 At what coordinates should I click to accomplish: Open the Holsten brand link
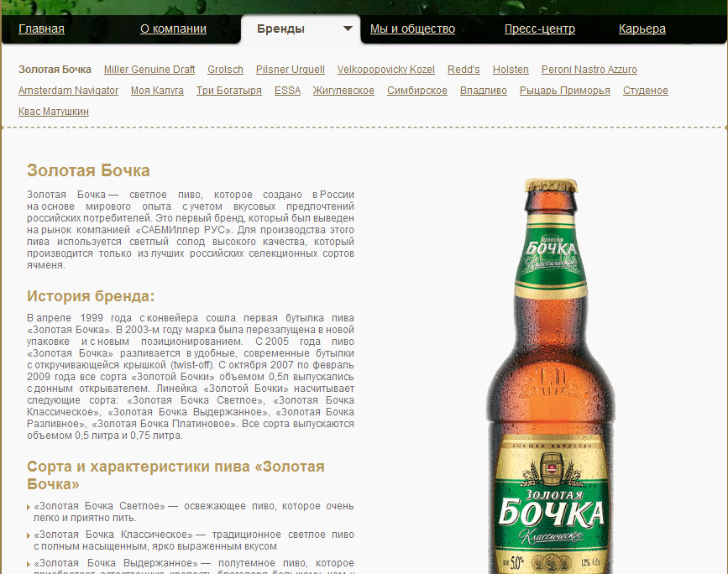[x=511, y=70]
